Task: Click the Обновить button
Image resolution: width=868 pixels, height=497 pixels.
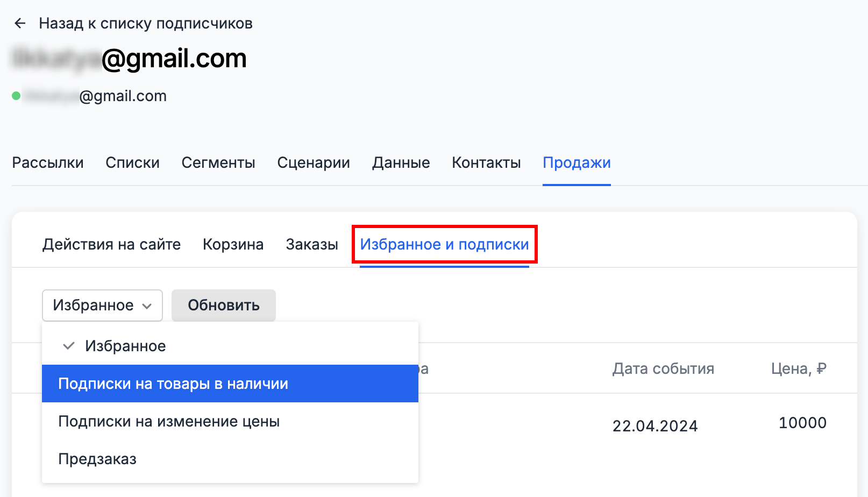Action: (224, 306)
